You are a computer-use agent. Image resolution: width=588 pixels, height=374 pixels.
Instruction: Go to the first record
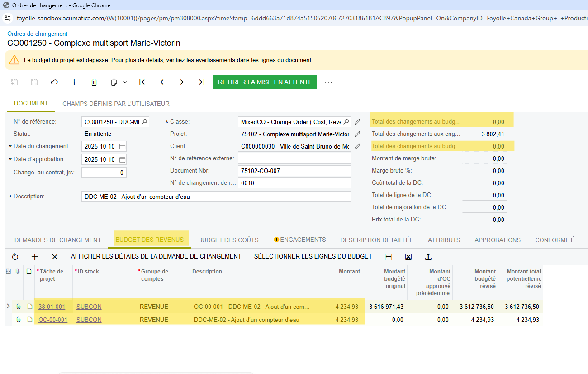point(142,82)
